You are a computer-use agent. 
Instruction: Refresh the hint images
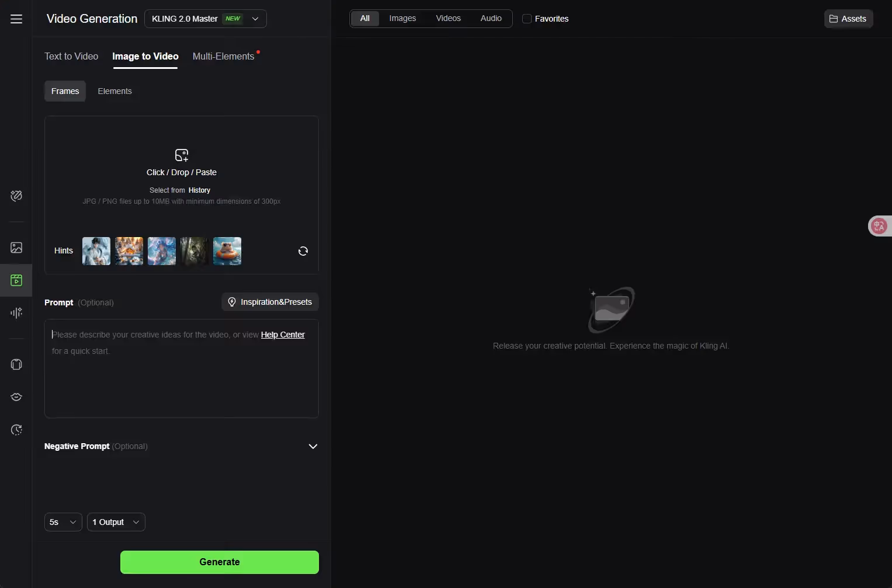tap(303, 251)
